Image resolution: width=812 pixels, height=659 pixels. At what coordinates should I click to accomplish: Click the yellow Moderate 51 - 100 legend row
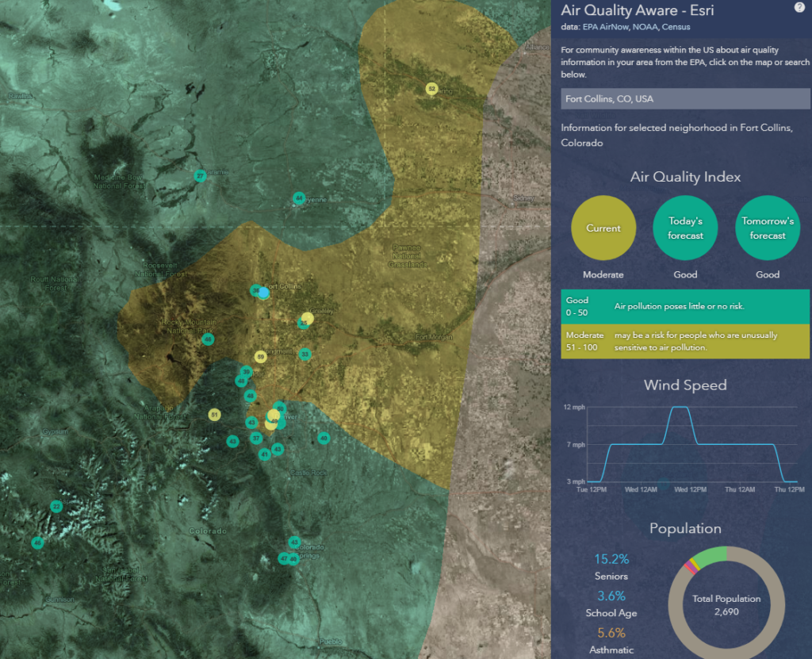pyautogui.click(x=685, y=341)
